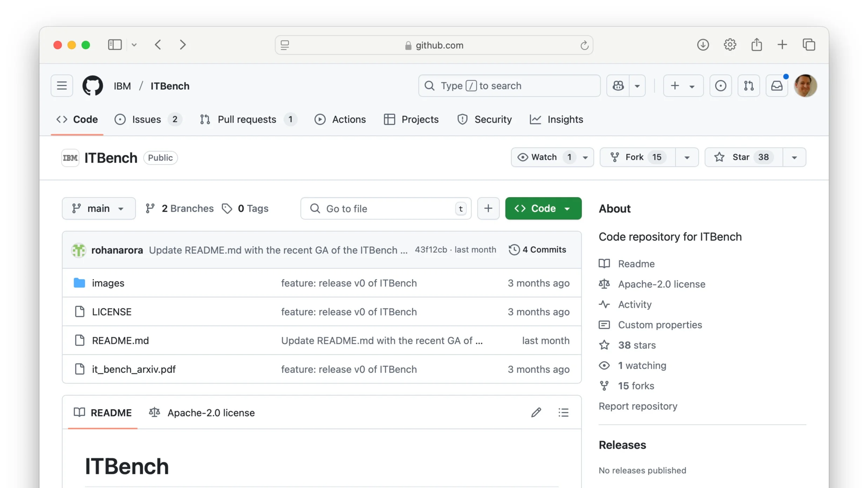
Task: Open the issues shortcut icon in header
Action: coord(720,86)
